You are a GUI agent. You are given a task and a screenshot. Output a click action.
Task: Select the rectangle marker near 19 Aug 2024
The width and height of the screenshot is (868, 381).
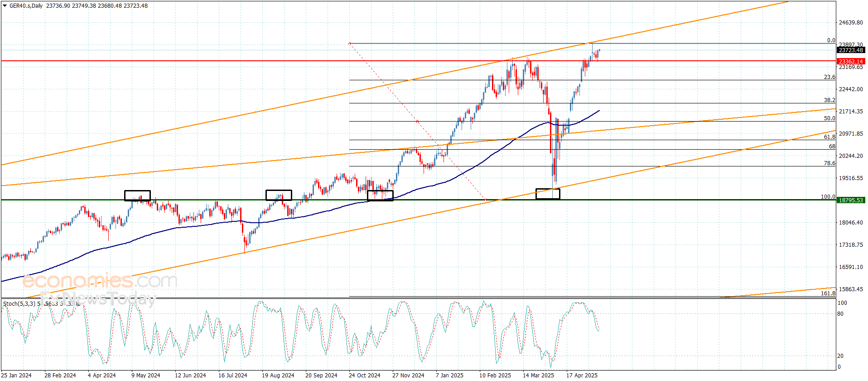click(279, 195)
